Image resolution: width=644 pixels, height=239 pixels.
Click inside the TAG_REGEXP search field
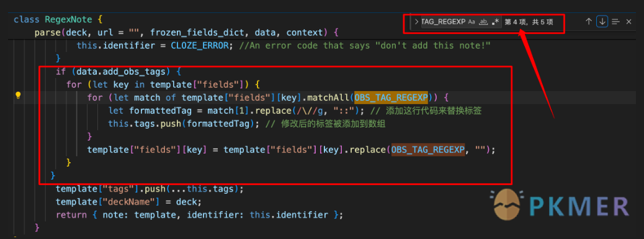[x=443, y=22]
